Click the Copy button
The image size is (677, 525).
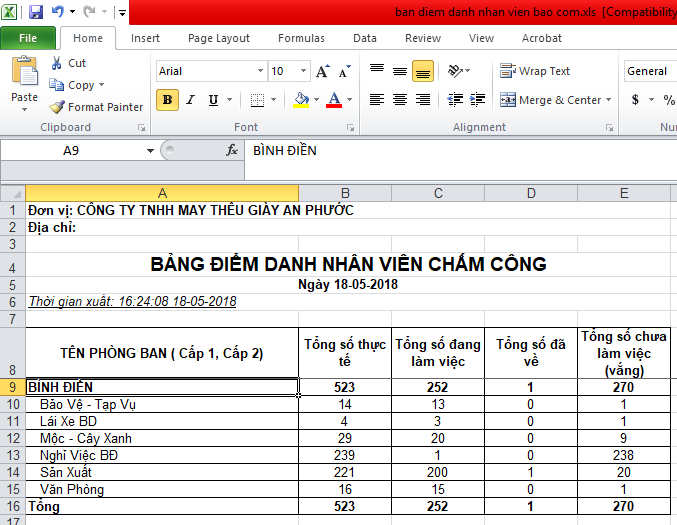click(78, 85)
